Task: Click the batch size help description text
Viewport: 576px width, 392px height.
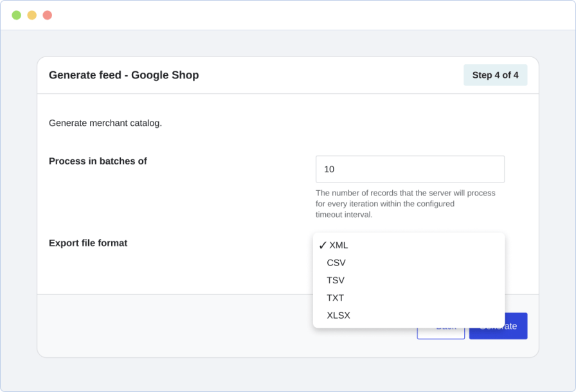Action: coord(406,204)
